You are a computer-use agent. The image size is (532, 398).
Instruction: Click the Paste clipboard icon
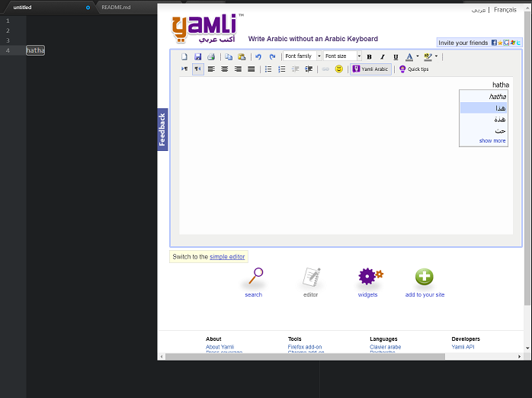point(242,56)
